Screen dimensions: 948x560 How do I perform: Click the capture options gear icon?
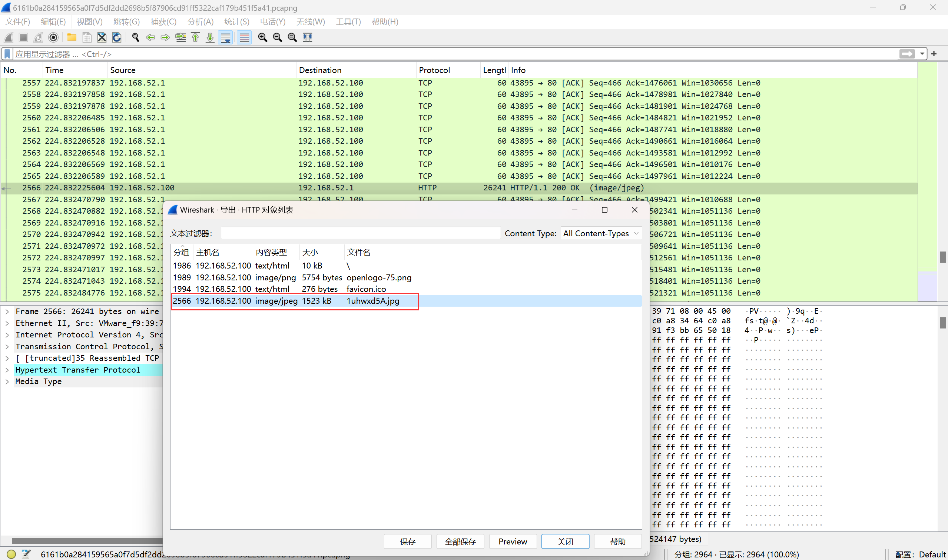(x=54, y=37)
